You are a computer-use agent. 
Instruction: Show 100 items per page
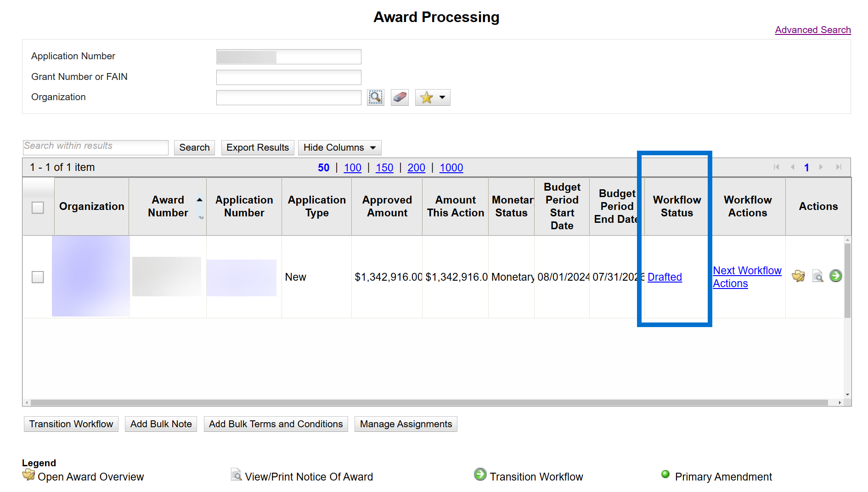coord(352,168)
